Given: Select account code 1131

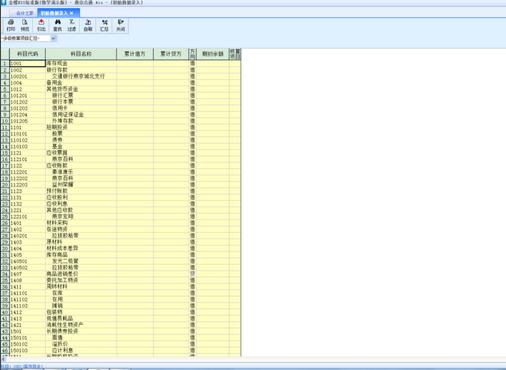Looking at the screenshot, I should tap(27, 197).
